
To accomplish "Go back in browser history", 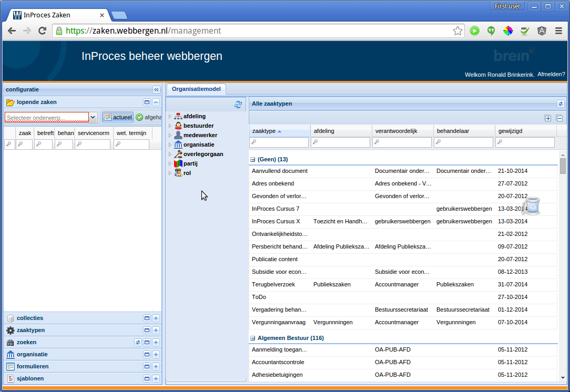I will point(12,31).
